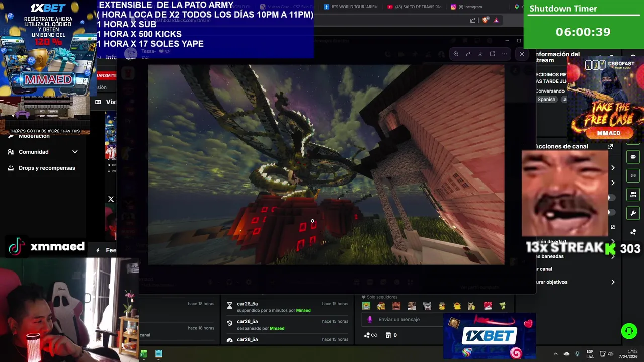Select the Spanish language tag
Screen dimensions: 644x362
click(546, 99)
